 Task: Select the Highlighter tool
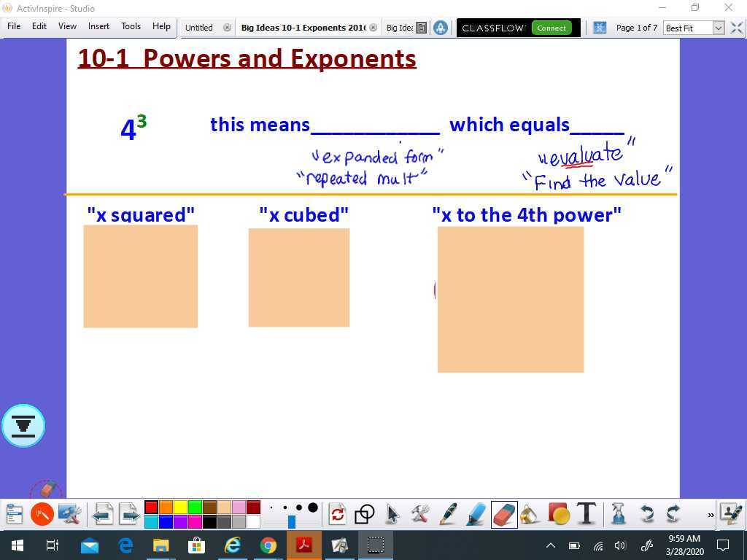(474, 515)
